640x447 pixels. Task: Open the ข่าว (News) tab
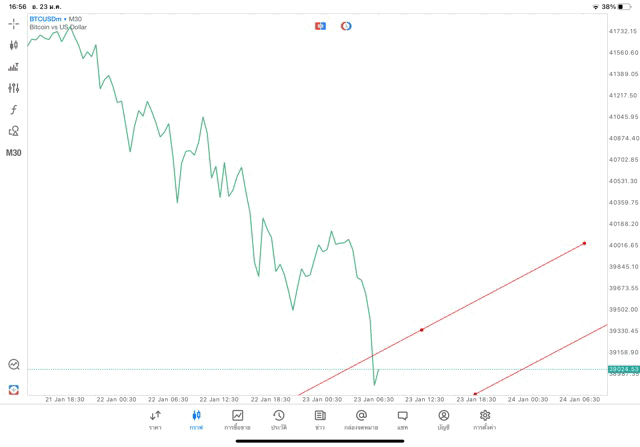click(x=320, y=419)
